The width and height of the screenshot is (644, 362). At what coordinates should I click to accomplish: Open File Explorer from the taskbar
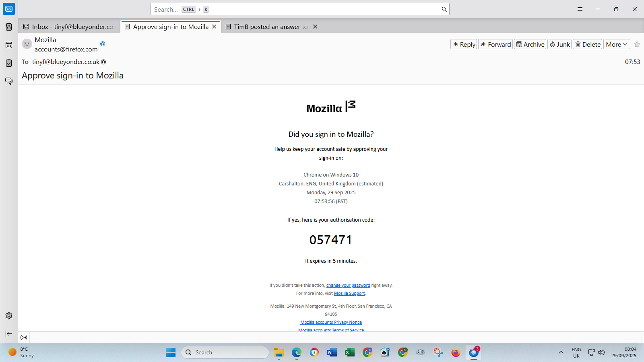pyautogui.click(x=279, y=352)
